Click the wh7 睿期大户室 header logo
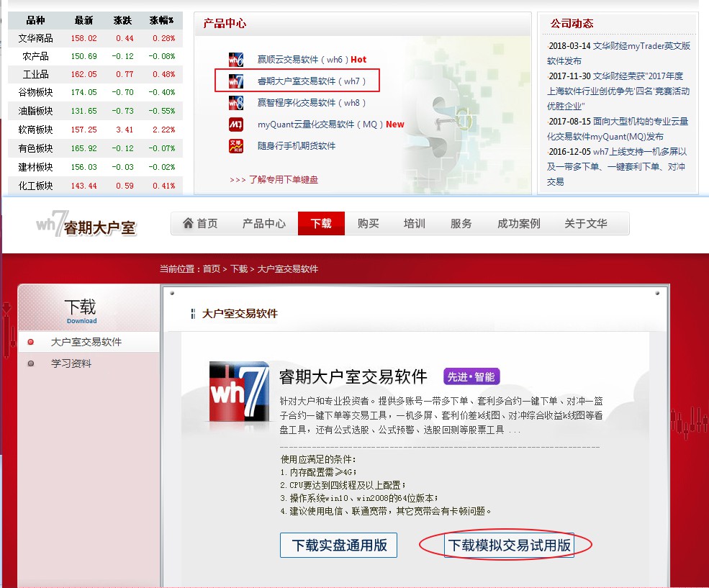Image resolution: width=709 pixels, height=588 pixels. tap(86, 225)
